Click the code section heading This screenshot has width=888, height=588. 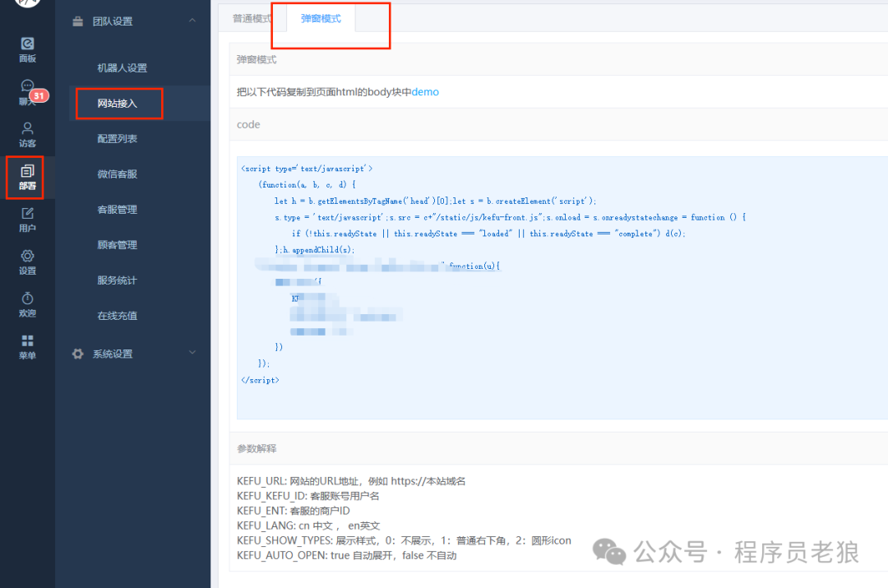click(248, 125)
